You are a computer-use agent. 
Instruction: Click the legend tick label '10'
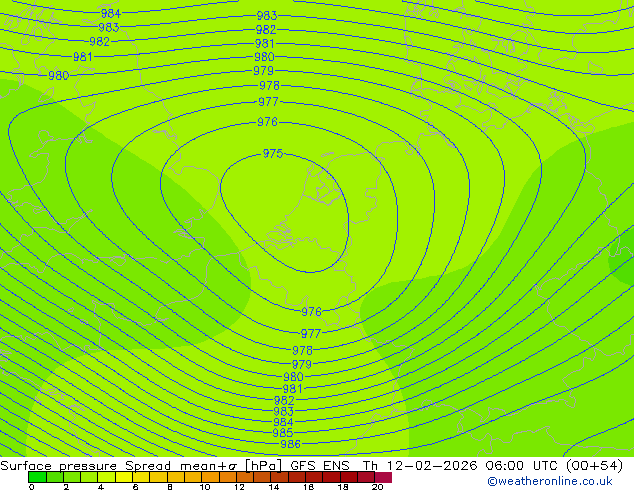pos(205,487)
